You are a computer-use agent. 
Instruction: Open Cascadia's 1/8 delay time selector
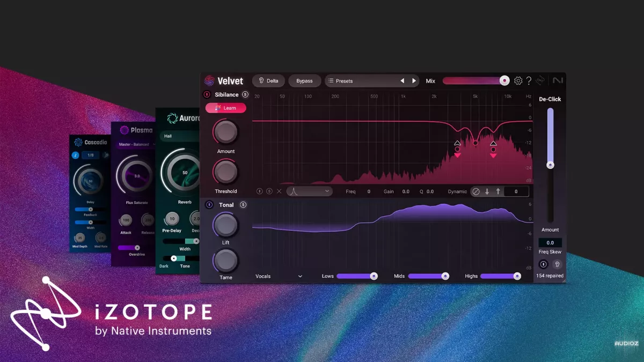91,155
